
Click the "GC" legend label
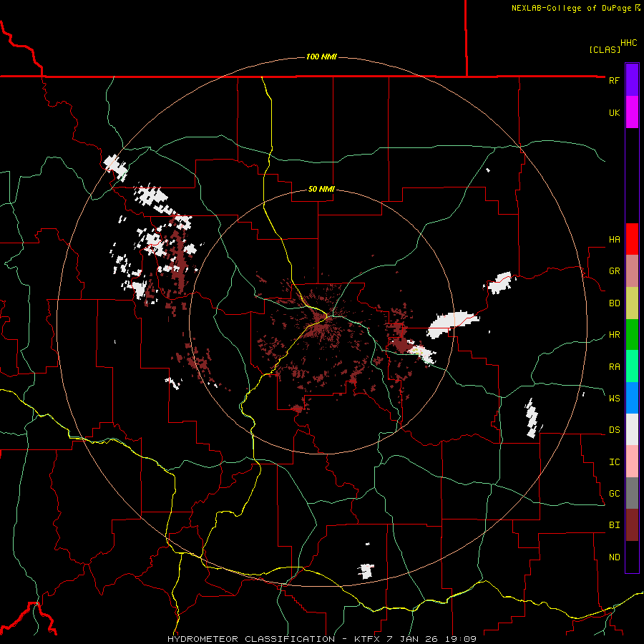pyautogui.click(x=614, y=494)
